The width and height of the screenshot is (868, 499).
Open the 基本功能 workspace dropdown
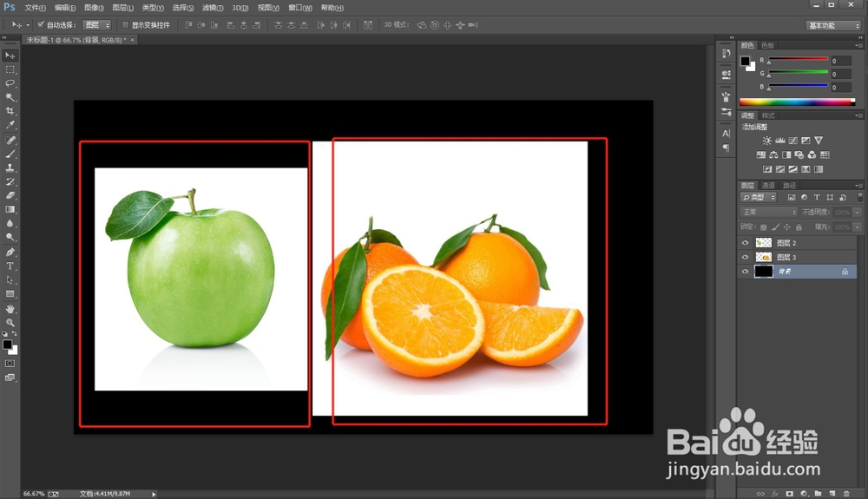[833, 25]
